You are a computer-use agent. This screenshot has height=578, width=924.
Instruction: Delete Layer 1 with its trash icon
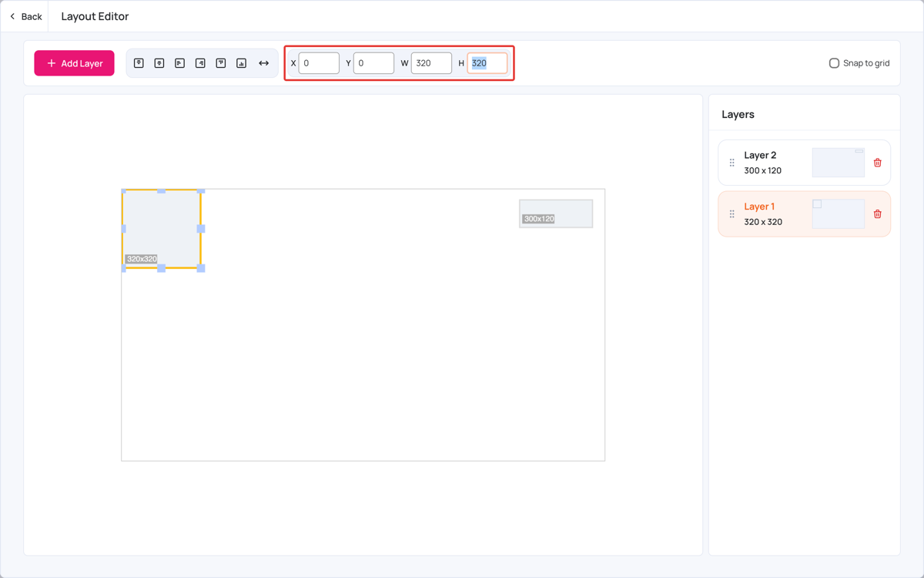click(877, 214)
